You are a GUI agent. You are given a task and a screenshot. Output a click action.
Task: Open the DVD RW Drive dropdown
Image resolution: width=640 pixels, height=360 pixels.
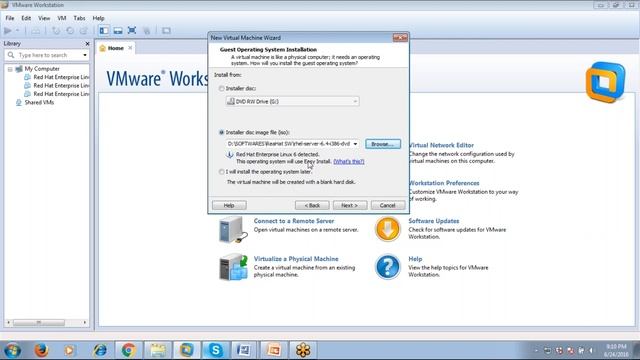click(x=293, y=101)
